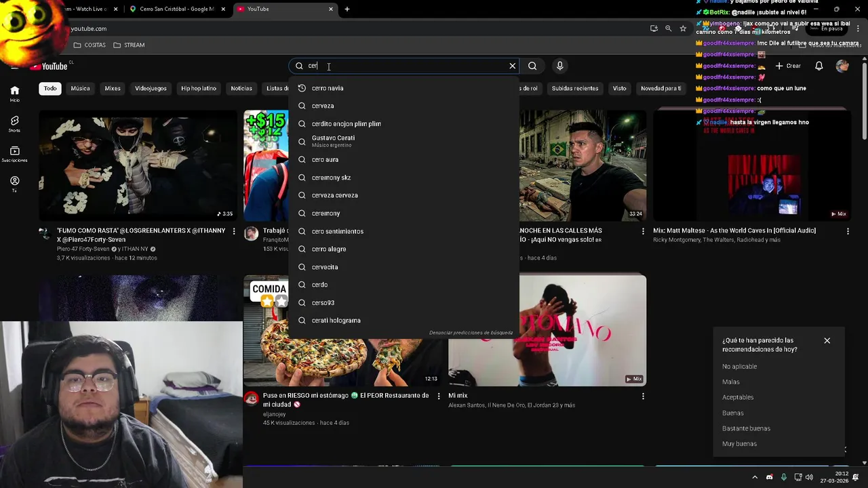Select 'Malas' survey option

pyautogui.click(x=731, y=382)
